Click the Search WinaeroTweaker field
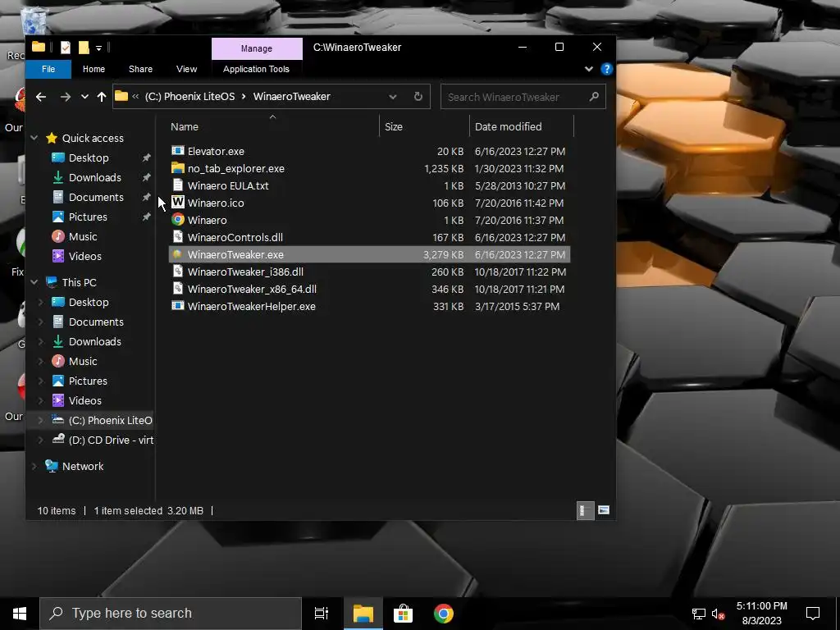The width and height of the screenshot is (840, 630). [523, 97]
